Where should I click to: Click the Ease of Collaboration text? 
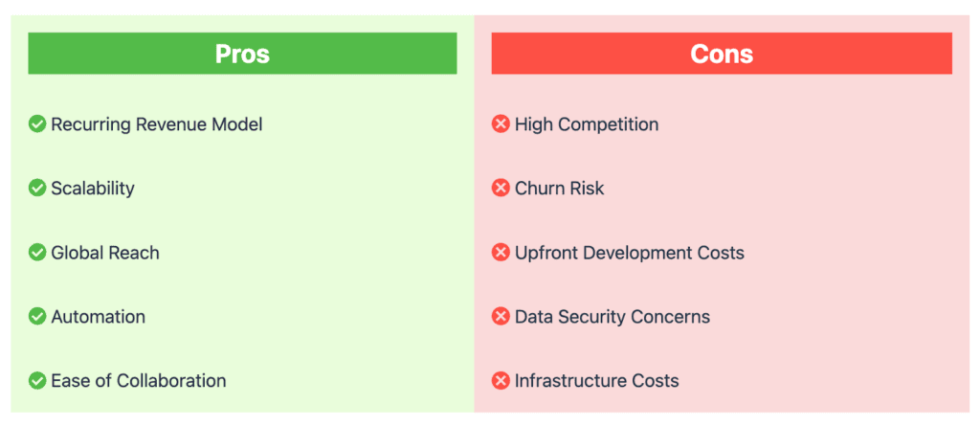pyautogui.click(x=139, y=380)
